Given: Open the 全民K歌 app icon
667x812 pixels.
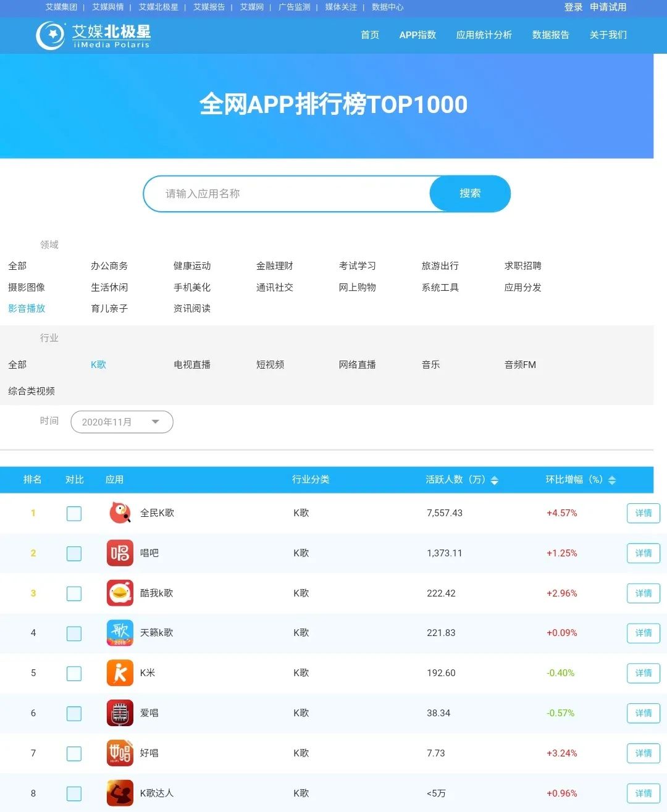Looking at the screenshot, I should click(120, 513).
